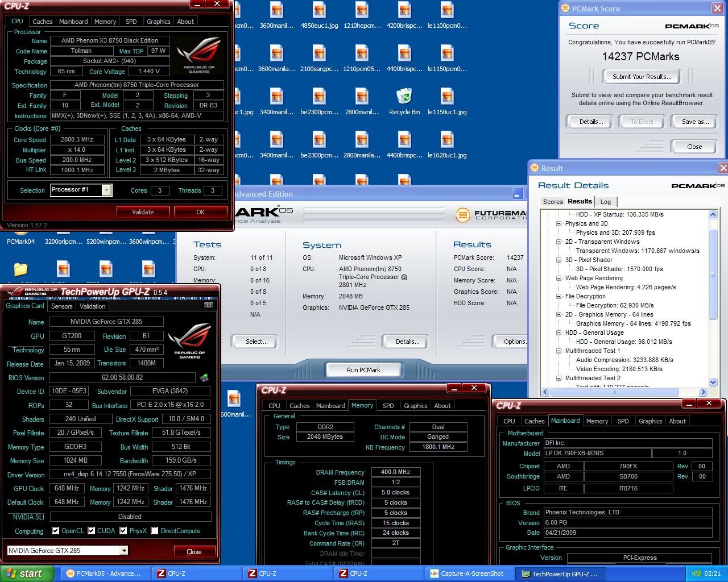Open the 2800manil desktop file icon

tap(362, 101)
